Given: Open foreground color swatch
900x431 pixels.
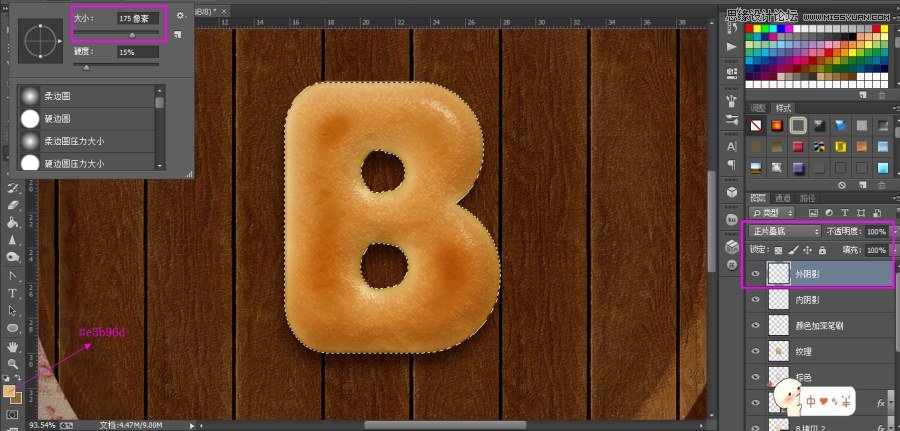Looking at the screenshot, I should pos(9,391).
